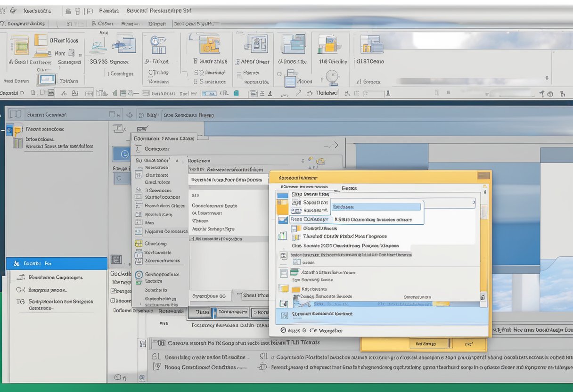573x392 pixels.
Task: Click the globe icon in the ribbon
Action: [332, 77]
